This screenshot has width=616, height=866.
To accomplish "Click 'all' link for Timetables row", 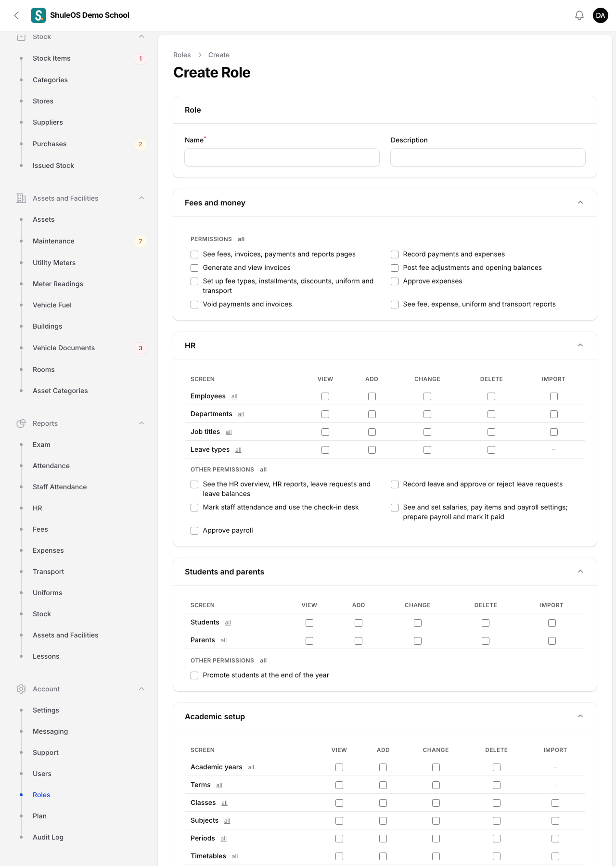I will pyautogui.click(x=235, y=856).
